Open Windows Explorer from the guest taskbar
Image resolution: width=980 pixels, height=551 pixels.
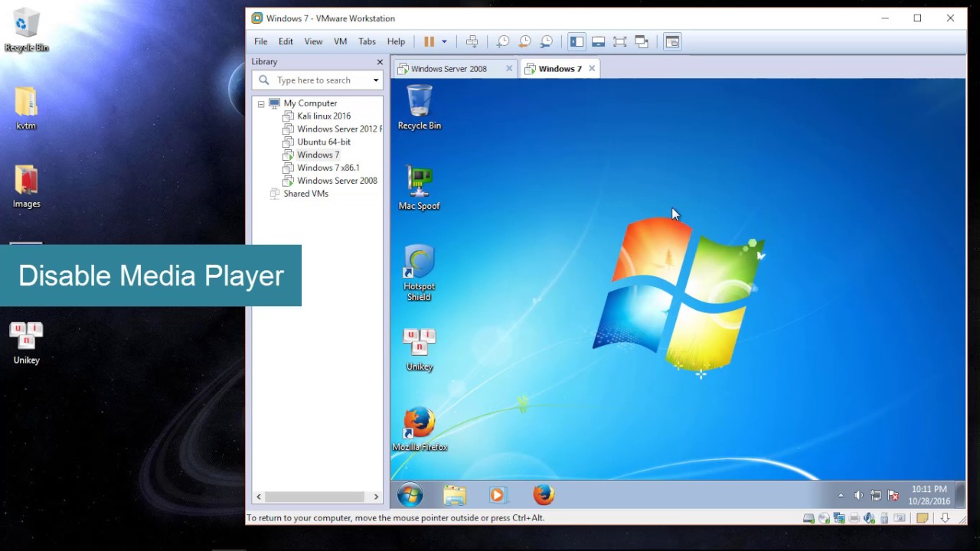pos(455,495)
